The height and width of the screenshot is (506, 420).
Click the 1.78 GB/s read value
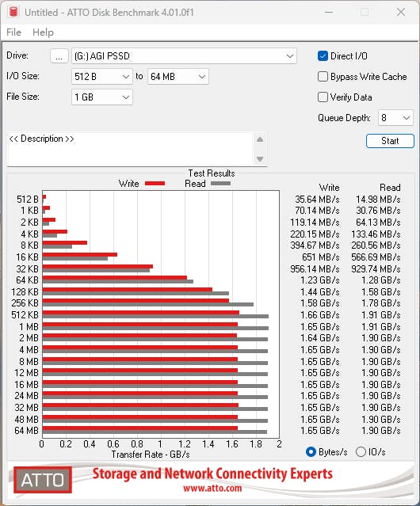[381, 303]
